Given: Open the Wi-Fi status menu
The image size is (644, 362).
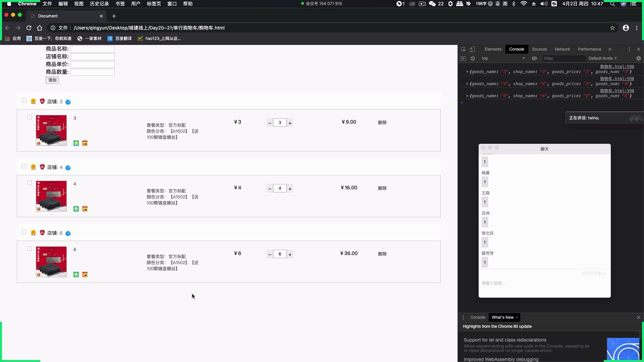Looking at the screenshot, I should click(524, 4).
